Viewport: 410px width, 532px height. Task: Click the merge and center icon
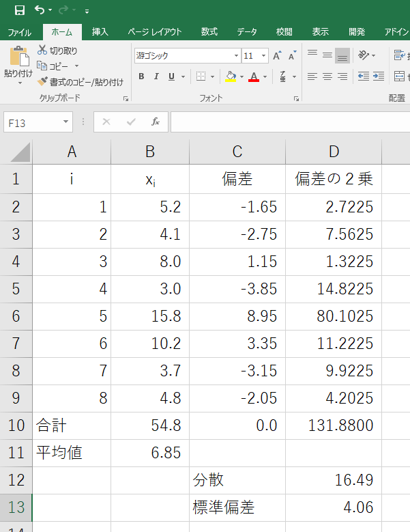coord(400,76)
